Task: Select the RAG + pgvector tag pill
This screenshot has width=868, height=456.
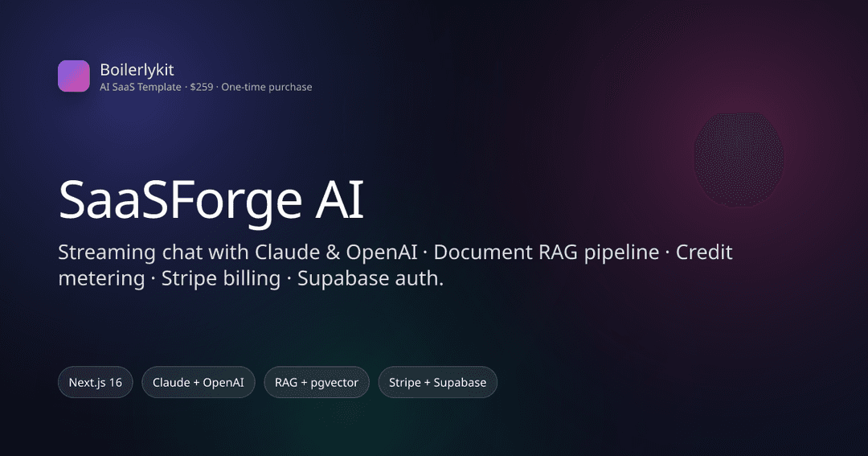Action: pos(317,382)
